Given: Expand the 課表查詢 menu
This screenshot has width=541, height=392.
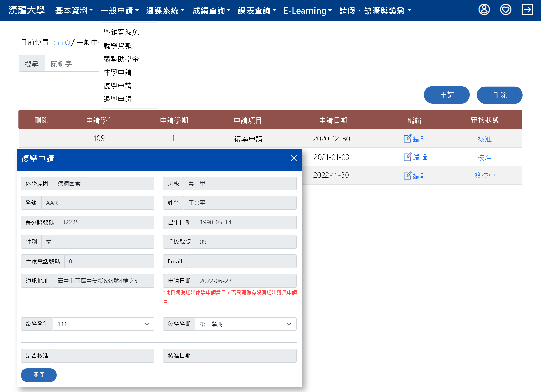Looking at the screenshot, I should 257,11.
